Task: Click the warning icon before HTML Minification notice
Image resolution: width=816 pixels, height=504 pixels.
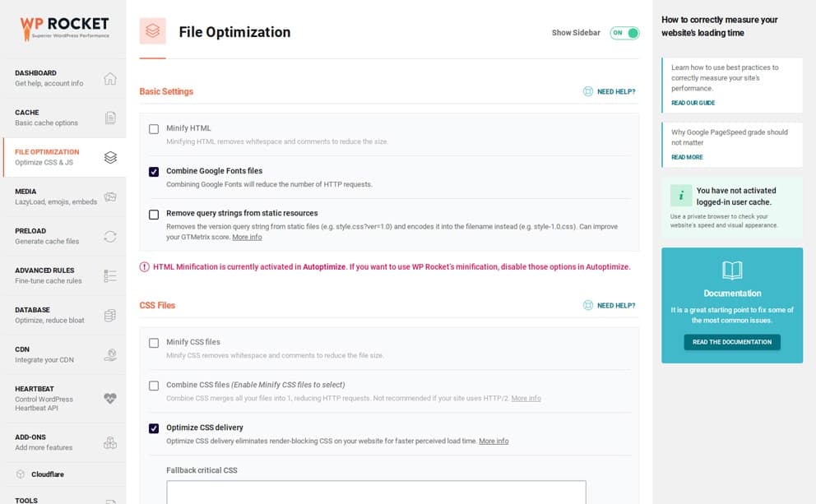Action: tap(144, 267)
